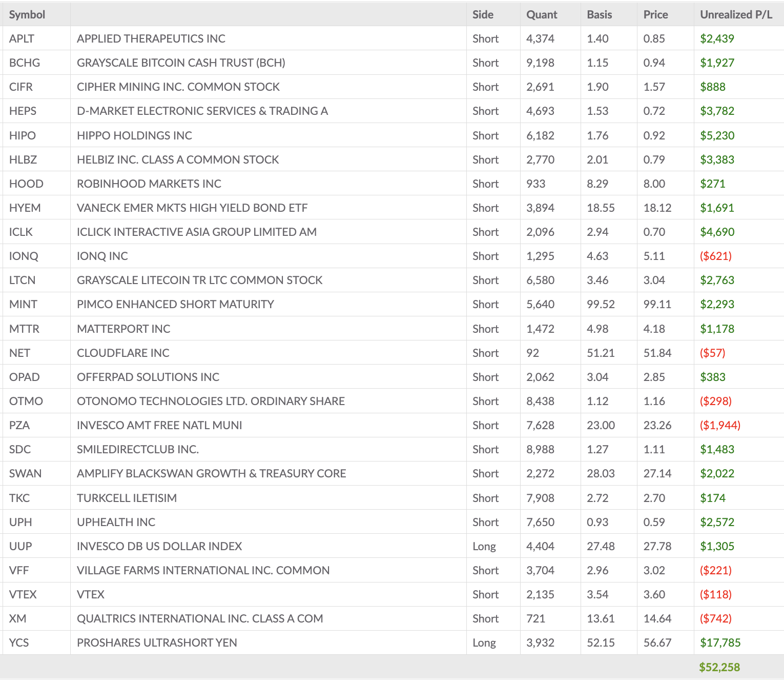Click IONQ INC company name
The width and height of the screenshot is (784, 683).
[102, 256]
